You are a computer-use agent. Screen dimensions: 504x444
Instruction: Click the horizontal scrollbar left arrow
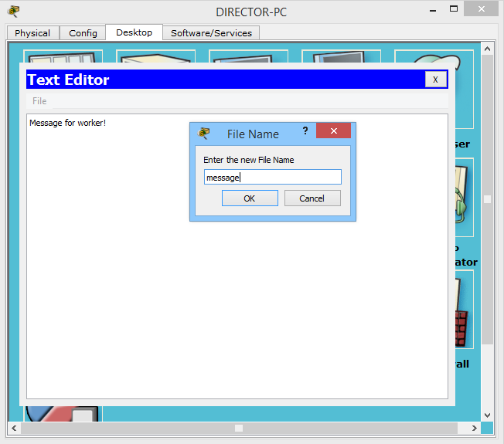click(14, 428)
